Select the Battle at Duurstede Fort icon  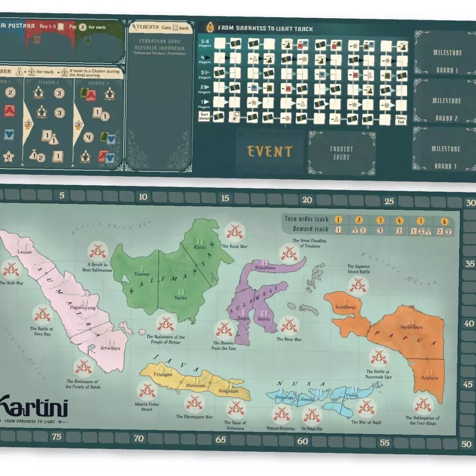click(x=379, y=358)
